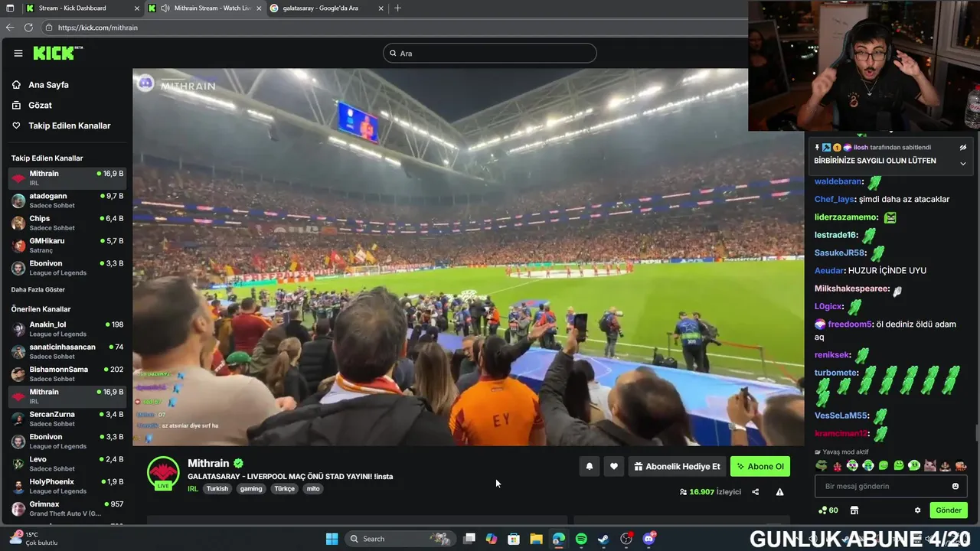
Task: Click the taskbar Search box
Action: (x=399, y=539)
